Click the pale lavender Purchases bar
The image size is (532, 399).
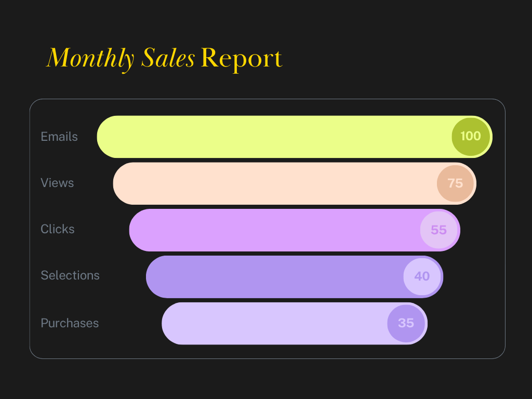pyautogui.click(x=270, y=323)
